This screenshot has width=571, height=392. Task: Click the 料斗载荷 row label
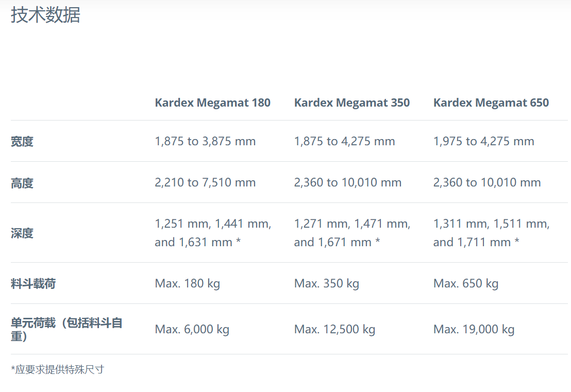coord(33,284)
